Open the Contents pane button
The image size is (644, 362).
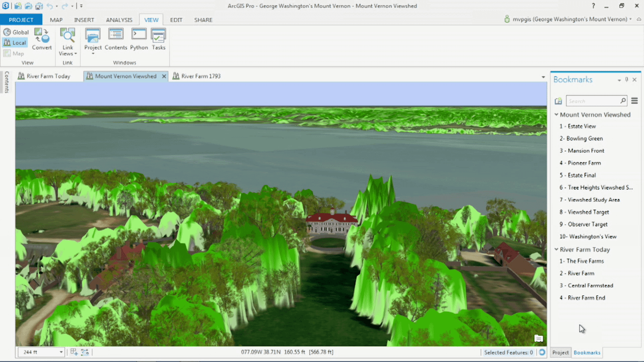(x=116, y=39)
